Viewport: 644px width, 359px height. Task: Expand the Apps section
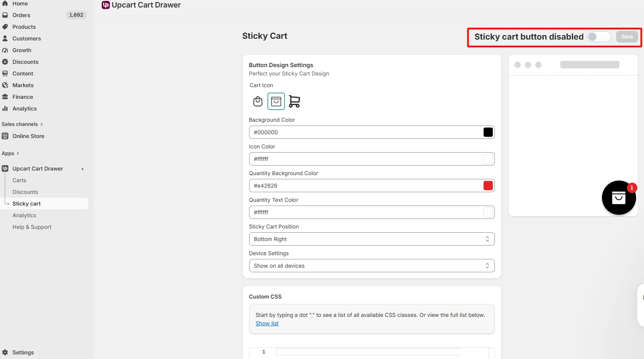click(x=10, y=153)
